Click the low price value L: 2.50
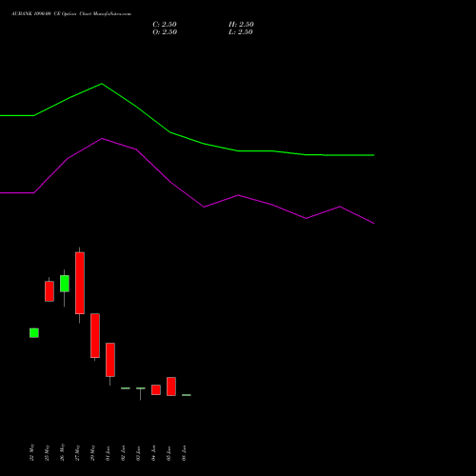 (x=241, y=32)
